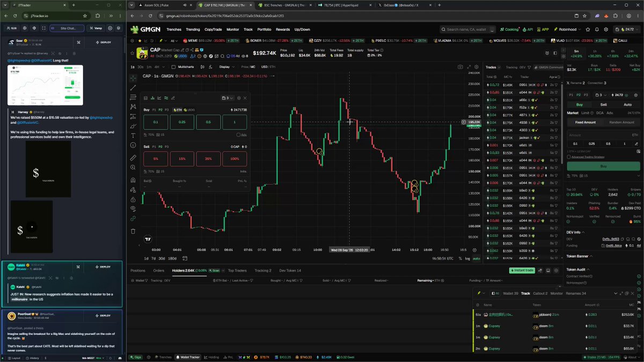The height and width of the screenshot is (362, 644).
Task: Enable Advanced Trading Strategy checkbox
Action: pyautogui.click(x=569, y=157)
